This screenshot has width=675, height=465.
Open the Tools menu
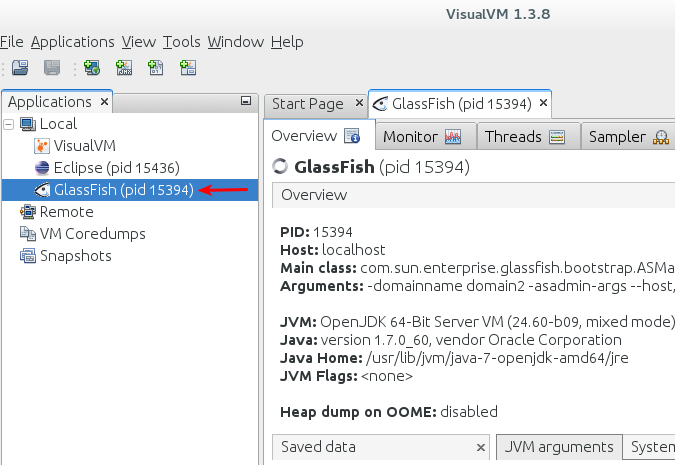tap(182, 42)
